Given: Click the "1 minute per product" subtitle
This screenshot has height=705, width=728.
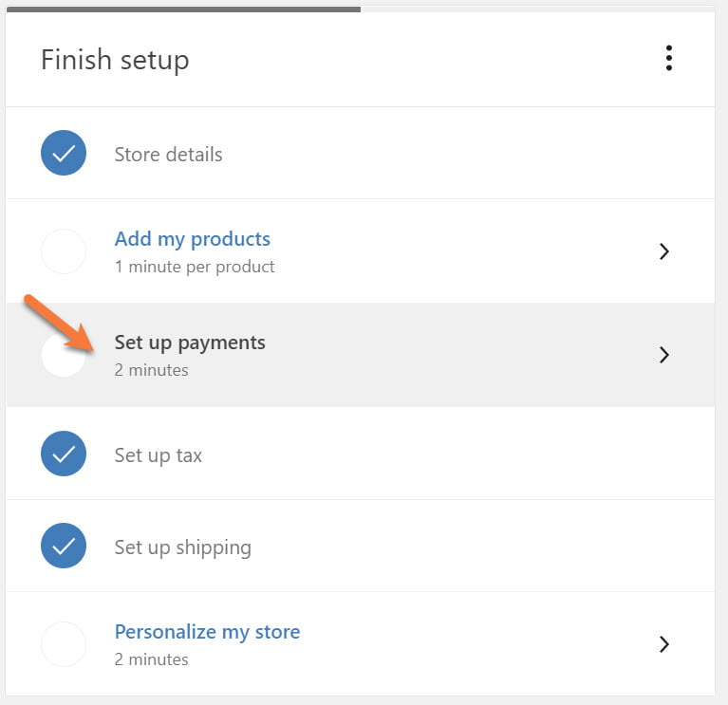Looking at the screenshot, I should coord(195,267).
